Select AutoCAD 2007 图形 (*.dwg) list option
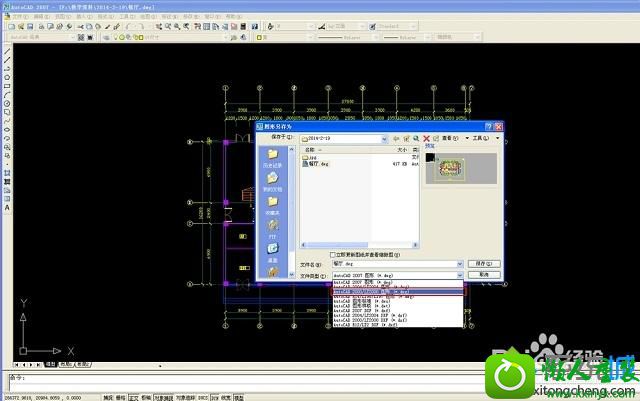This screenshot has width=640, height=401. [x=398, y=282]
